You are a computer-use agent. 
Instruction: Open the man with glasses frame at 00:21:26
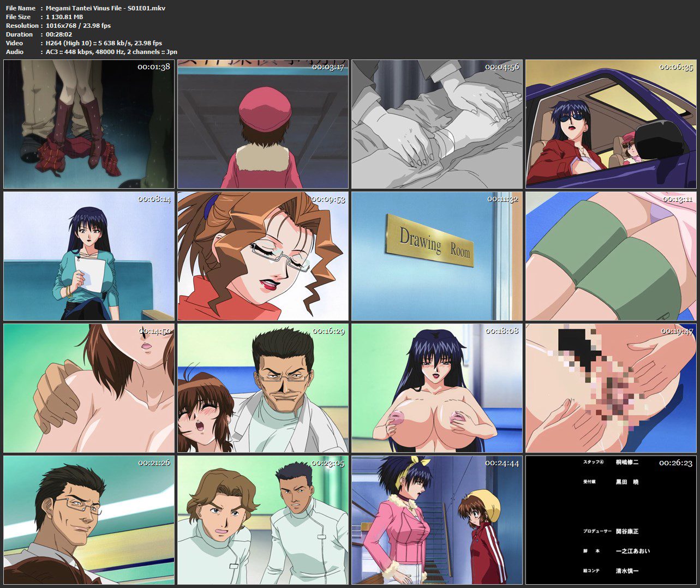coord(89,520)
